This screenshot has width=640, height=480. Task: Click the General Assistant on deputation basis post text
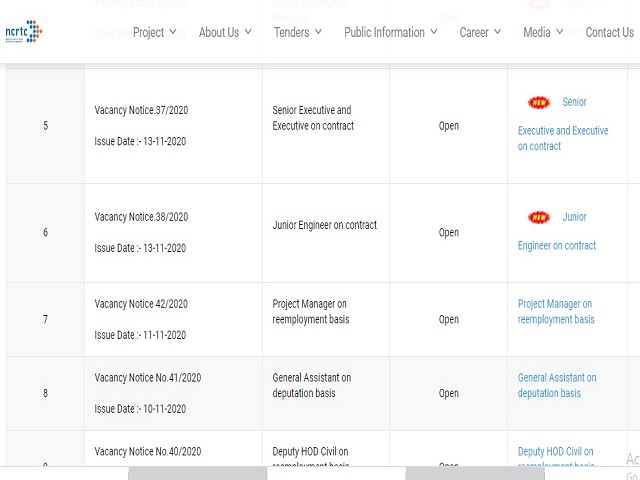(x=311, y=385)
